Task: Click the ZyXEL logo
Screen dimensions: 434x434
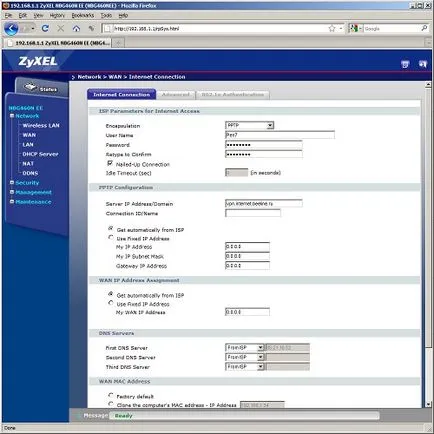Action: click(x=38, y=61)
